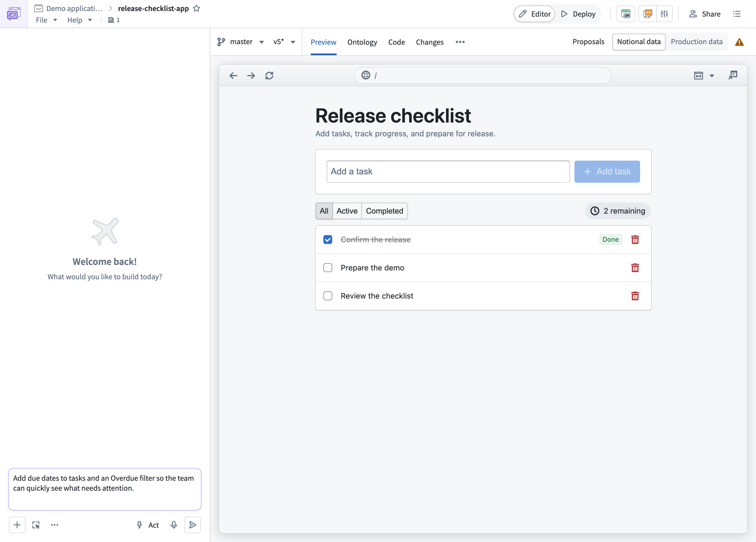756x542 pixels.
Task: Go back in the preview browser
Action: pyautogui.click(x=233, y=76)
